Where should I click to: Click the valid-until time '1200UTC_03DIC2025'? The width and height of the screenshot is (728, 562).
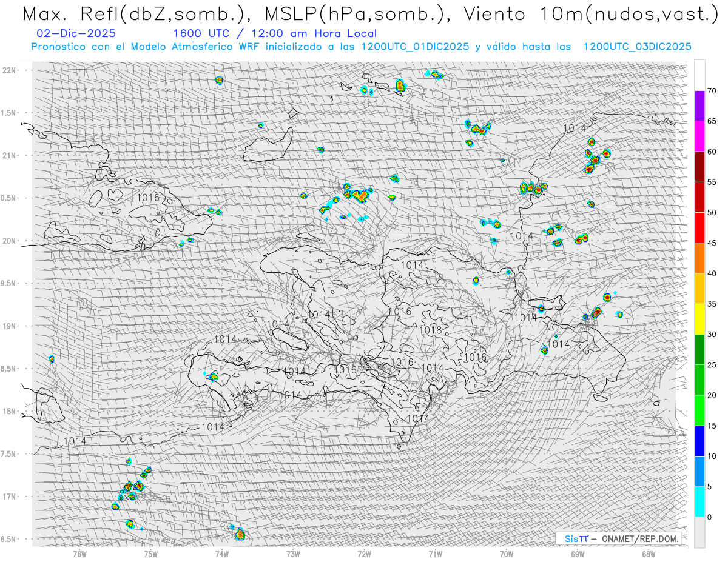coord(638,47)
